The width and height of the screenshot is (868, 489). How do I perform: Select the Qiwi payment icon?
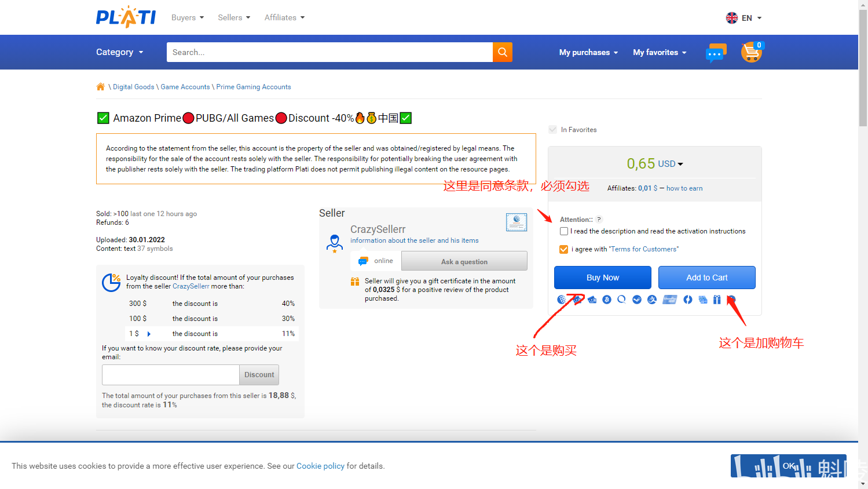coord(621,300)
